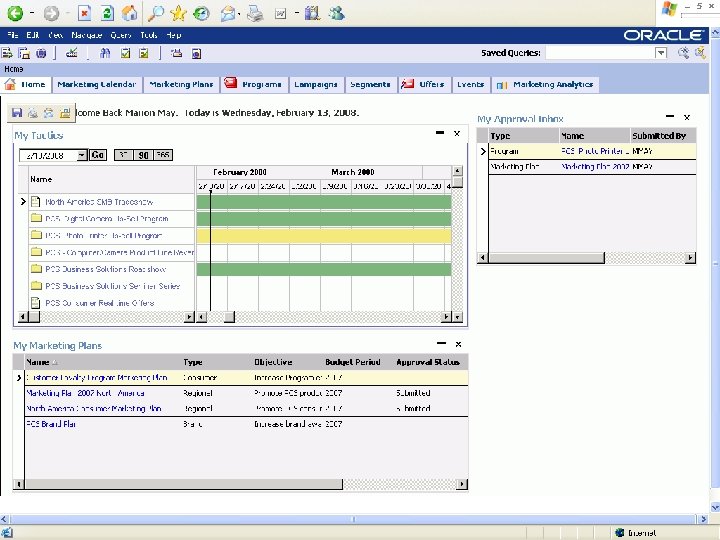Open Favorites with the yellow star icon

pos(178,13)
